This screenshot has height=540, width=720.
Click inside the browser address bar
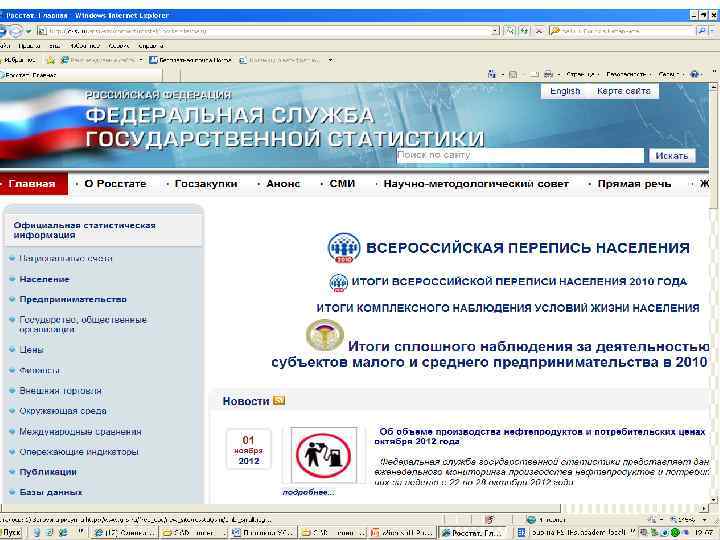tap(264, 31)
